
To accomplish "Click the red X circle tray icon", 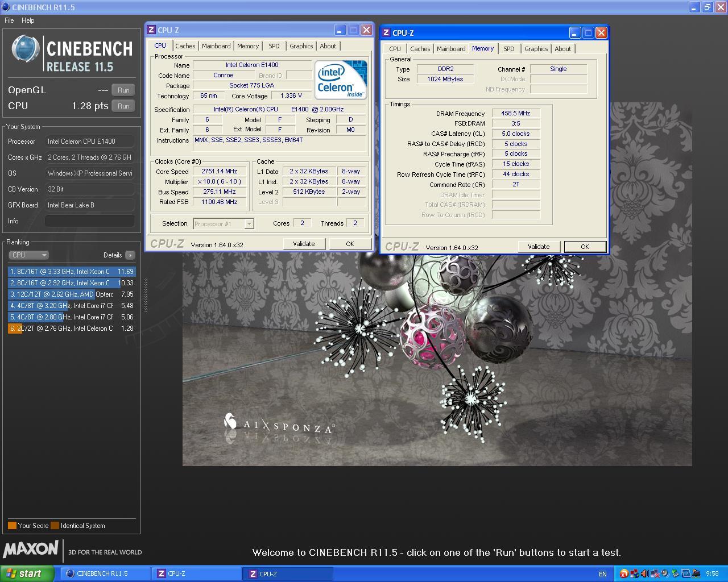I will tap(624, 573).
